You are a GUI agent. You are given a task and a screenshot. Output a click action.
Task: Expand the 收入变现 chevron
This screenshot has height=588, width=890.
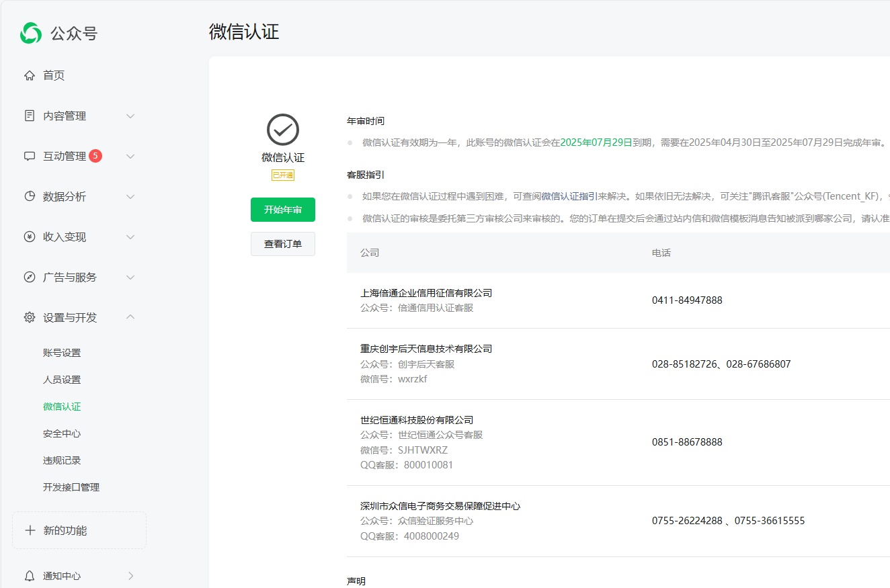pos(130,237)
